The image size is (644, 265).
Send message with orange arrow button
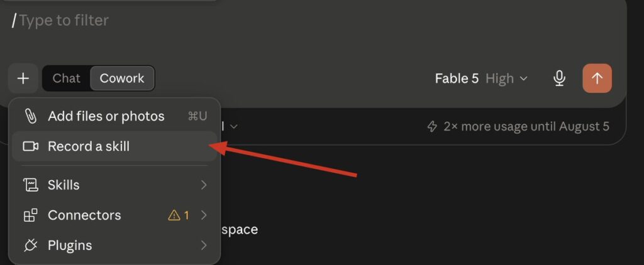(x=597, y=78)
